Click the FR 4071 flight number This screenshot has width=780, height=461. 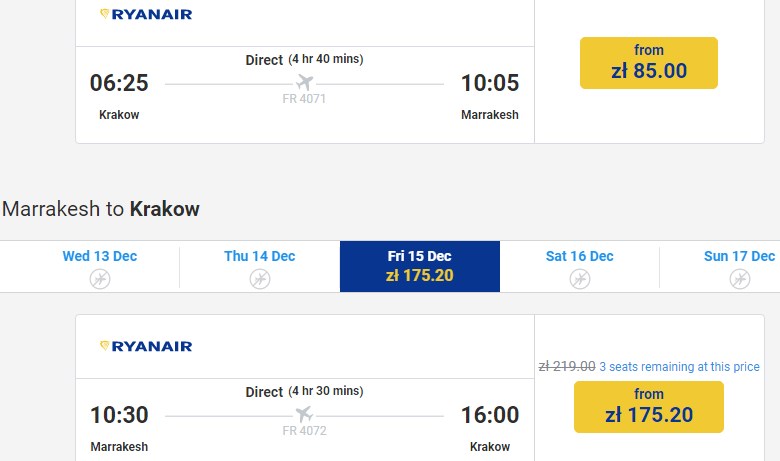pos(304,99)
